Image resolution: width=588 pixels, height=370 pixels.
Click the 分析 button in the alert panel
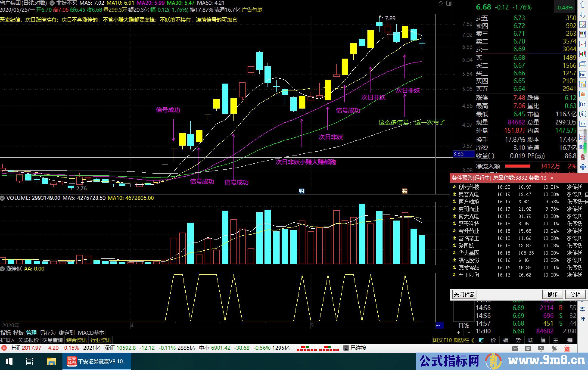(575, 294)
